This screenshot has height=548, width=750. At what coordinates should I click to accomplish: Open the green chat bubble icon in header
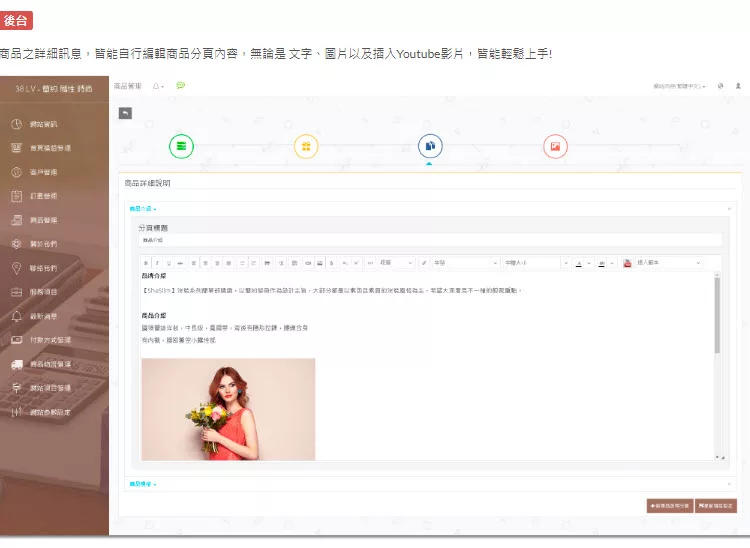click(181, 86)
